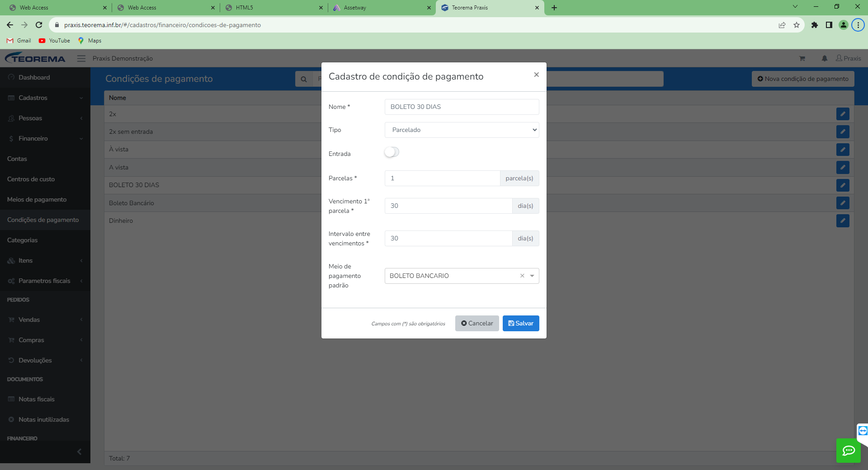Screen dimensions: 868x470
Task: Expand the Devoluções sidebar section
Action: pos(45,360)
